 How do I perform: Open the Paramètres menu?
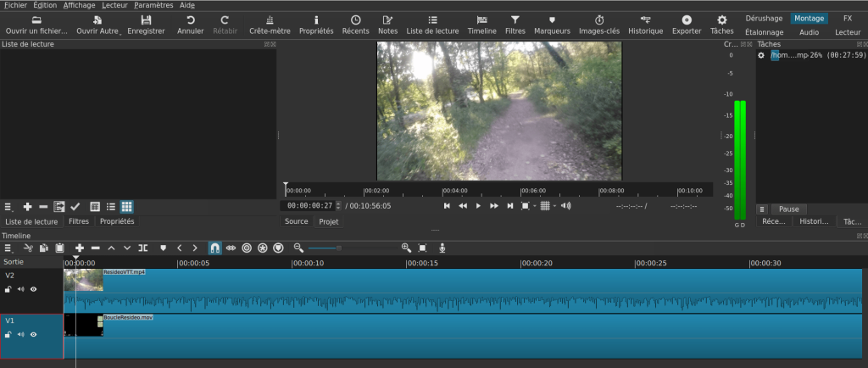pos(153,5)
